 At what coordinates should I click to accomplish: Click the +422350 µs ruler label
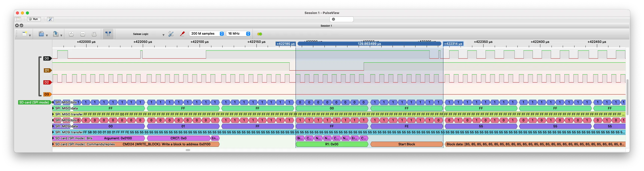[483, 42]
